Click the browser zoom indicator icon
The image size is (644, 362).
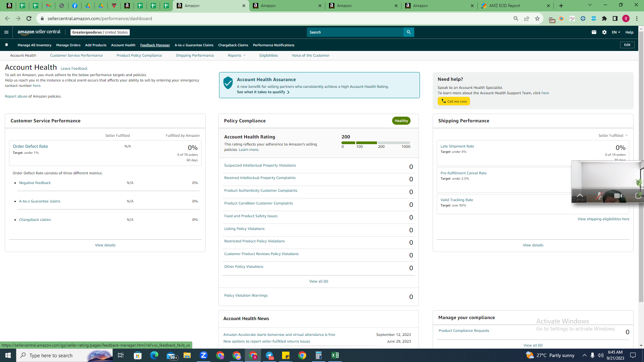point(516,18)
